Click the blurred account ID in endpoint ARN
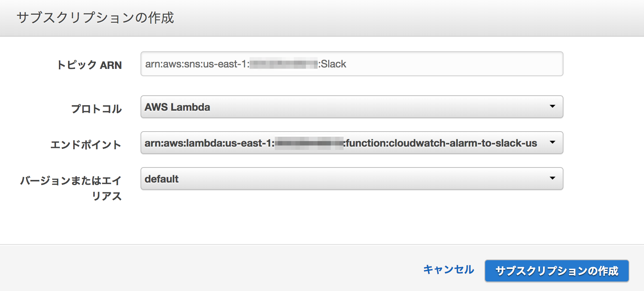 [309, 143]
